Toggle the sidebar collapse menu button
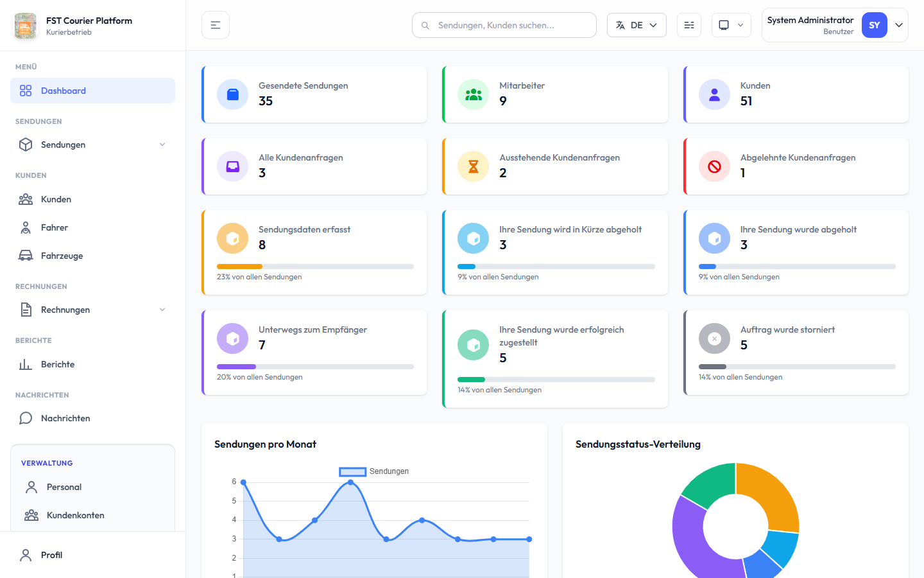Screen dimensions: 924x578 [x=216, y=25]
